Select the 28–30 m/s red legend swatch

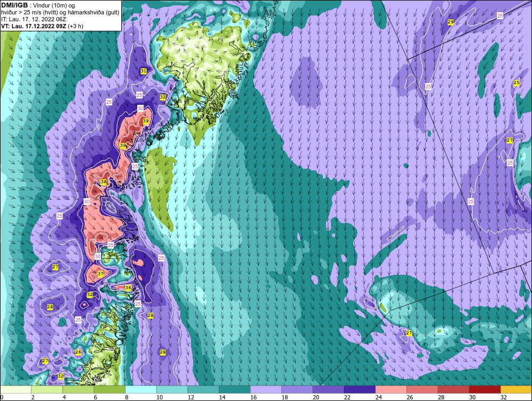pyautogui.click(x=454, y=389)
